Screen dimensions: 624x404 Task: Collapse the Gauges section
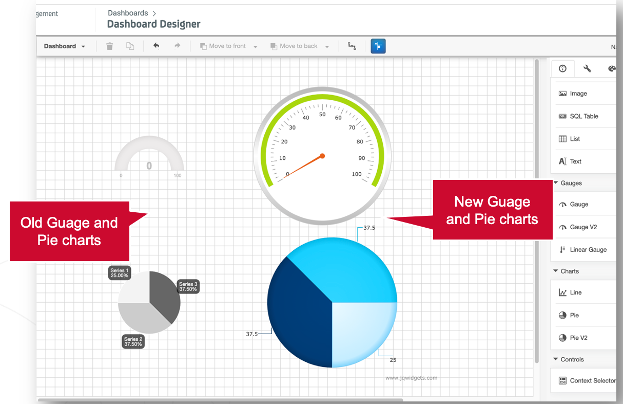[x=556, y=183]
